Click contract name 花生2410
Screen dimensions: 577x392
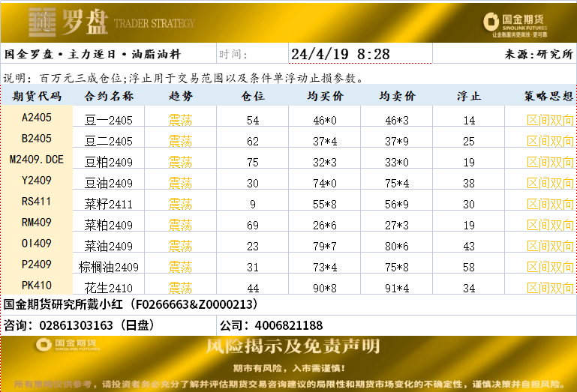click(109, 288)
